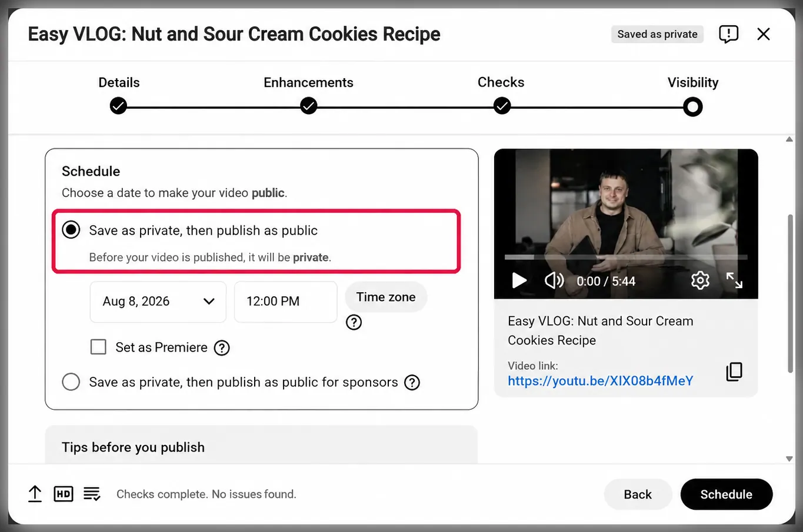Open help for Set as Premiere
This screenshot has width=803, height=532.
[222, 348]
